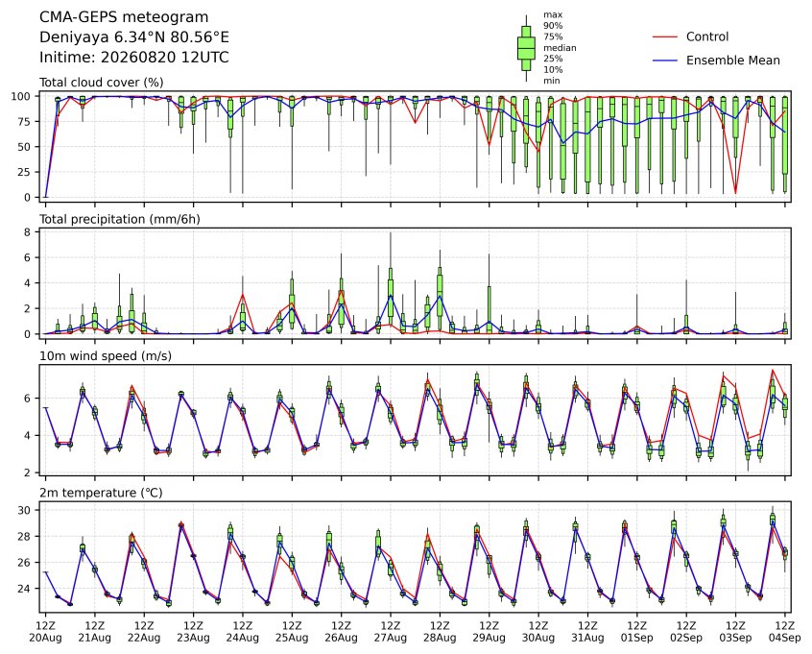Click the CMA-GEPS meteogram title
This screenshot has width=812, height=654.
(x=124, y=17)
